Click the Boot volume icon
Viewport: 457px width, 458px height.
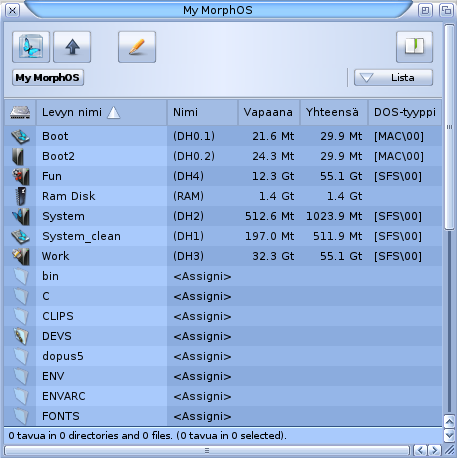pos(20,136)
